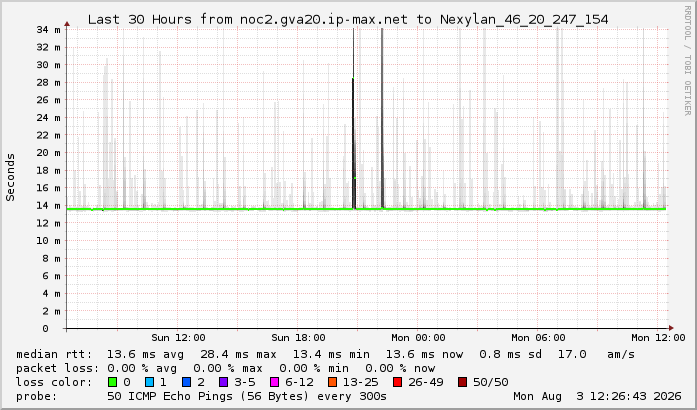Image resolution: width=697 pixels, height=410 pixels.
Task: Click the green loss color swatch for 0
Action: (112, 382)
